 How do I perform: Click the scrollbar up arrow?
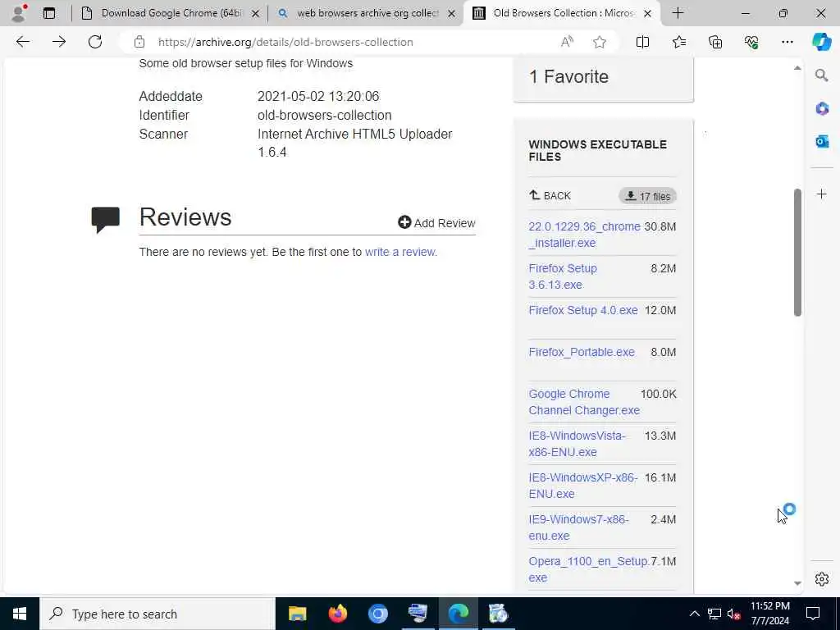click(x=797, y=68)
